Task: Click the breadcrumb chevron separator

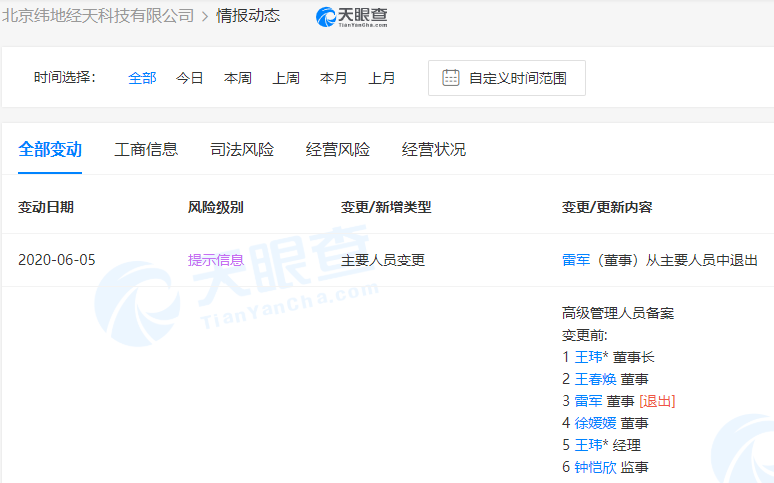Action: coord(205,16)
